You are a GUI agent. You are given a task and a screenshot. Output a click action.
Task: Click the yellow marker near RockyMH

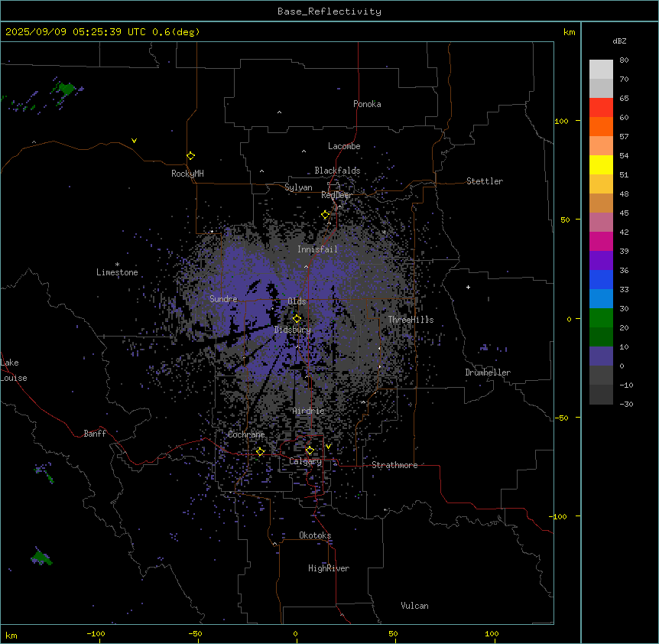tap(190, 156)
